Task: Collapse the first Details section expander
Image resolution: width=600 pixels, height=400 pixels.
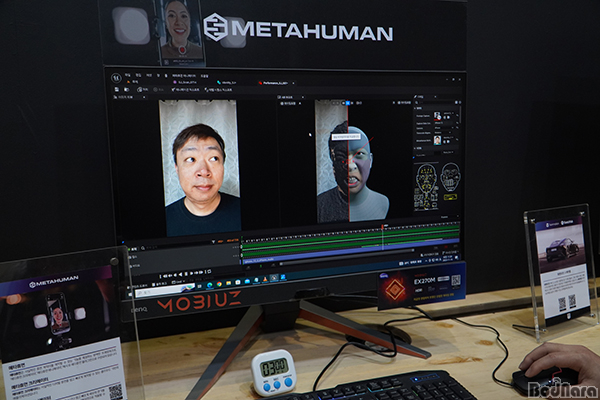Action: click(415, 108)
